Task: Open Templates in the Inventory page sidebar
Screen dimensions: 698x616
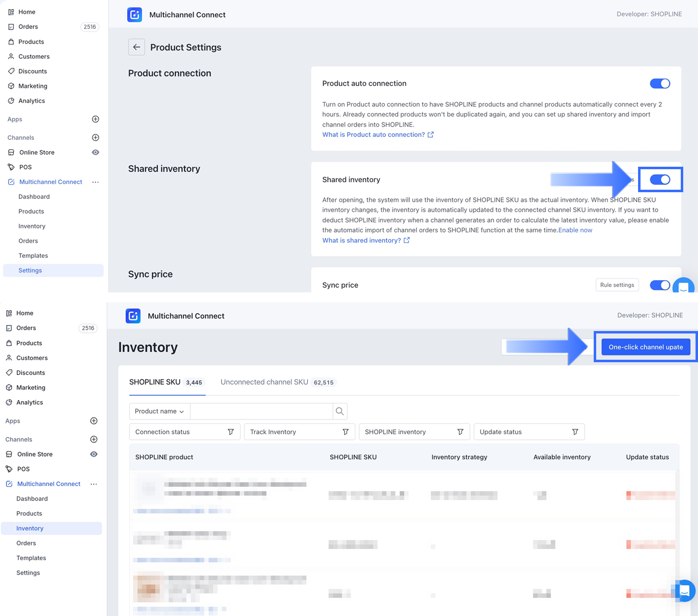Action: (x=31, y=558)
